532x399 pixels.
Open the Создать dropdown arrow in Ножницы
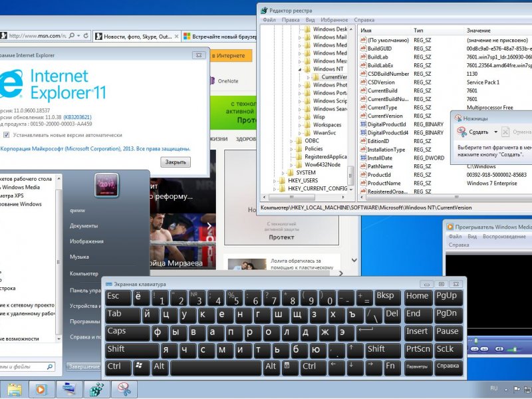point(495,132)
